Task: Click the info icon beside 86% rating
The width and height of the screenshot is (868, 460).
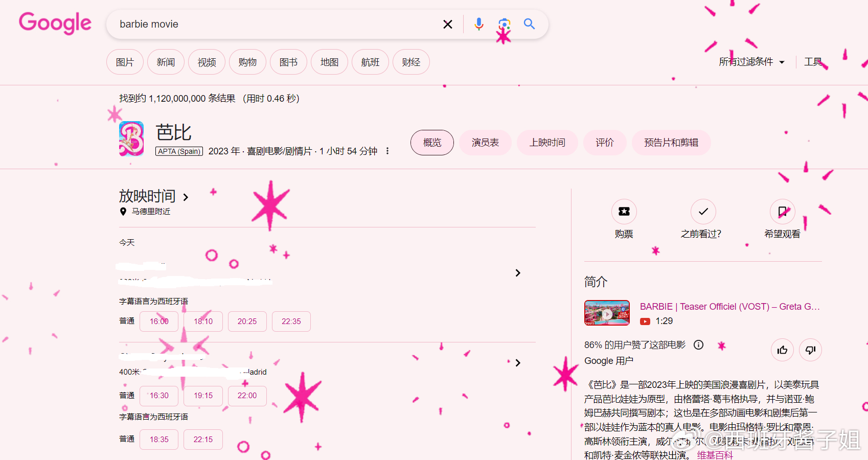Action: [x=698, y=345]
